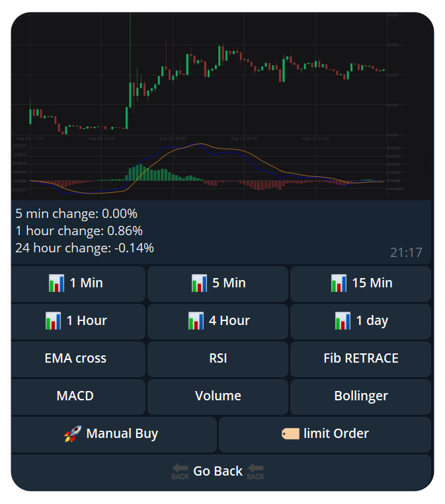This screenshot has height=504, width=445.
Task: Click the right back arrow icon
Action: (x=256, y=472)
